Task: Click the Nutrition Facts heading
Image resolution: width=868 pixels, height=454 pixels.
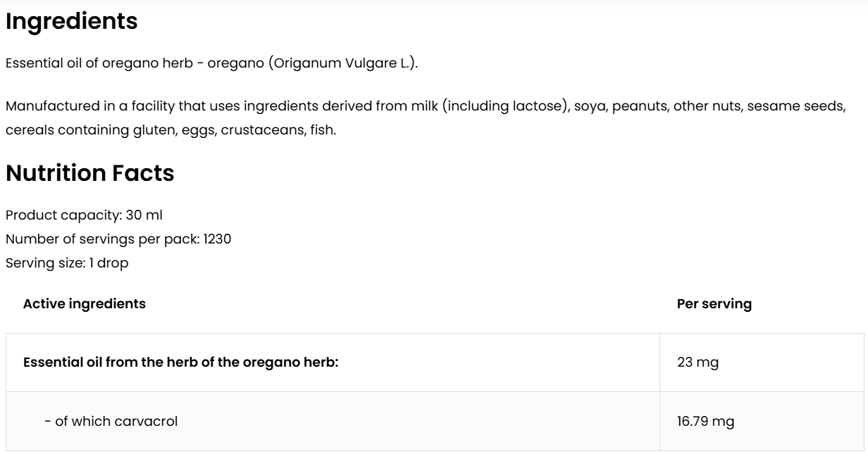Action: [x=89, y=173]
